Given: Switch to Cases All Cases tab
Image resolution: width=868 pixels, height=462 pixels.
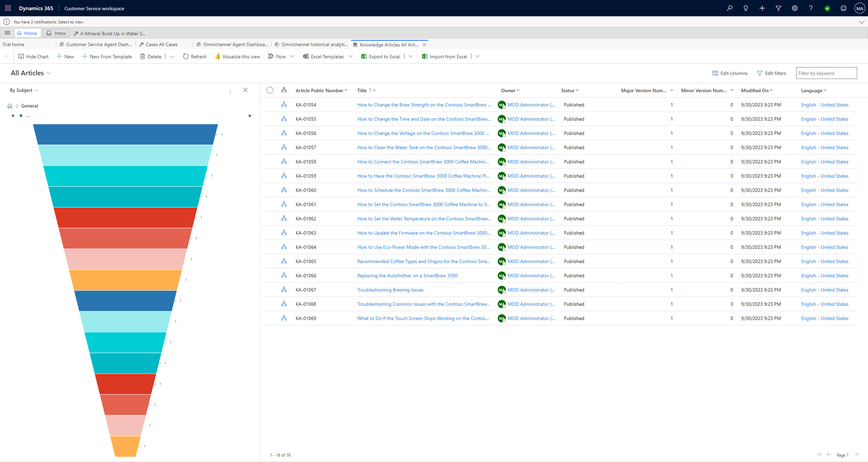Looking at the screenshot, I should [x=159, y=44].
